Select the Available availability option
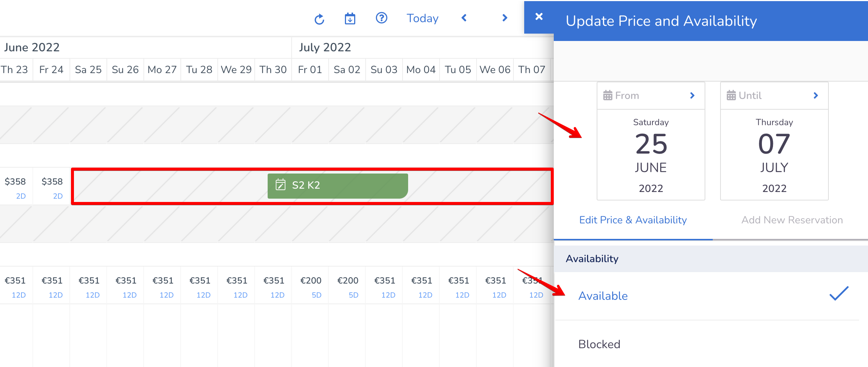The height and width of the screenshot is (367, 868). coord(603,295)
